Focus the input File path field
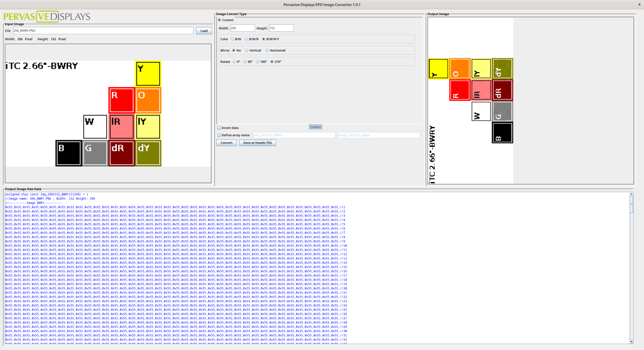644x350 pixels. click(103, 30)
